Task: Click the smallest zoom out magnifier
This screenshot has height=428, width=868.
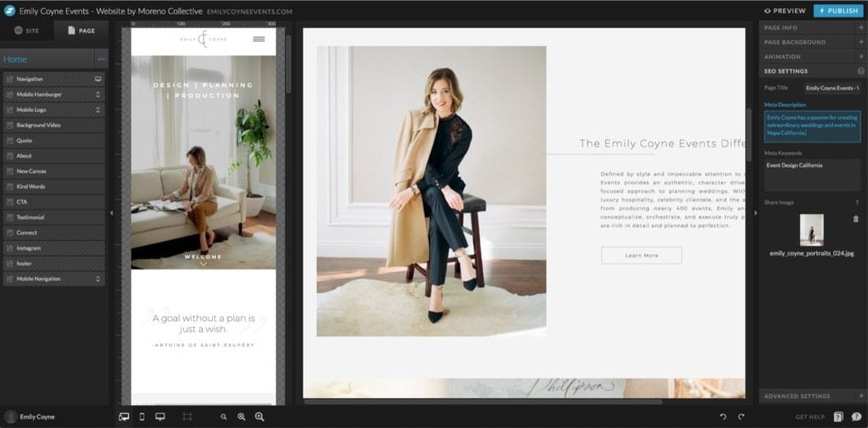Action: [224, 417]
